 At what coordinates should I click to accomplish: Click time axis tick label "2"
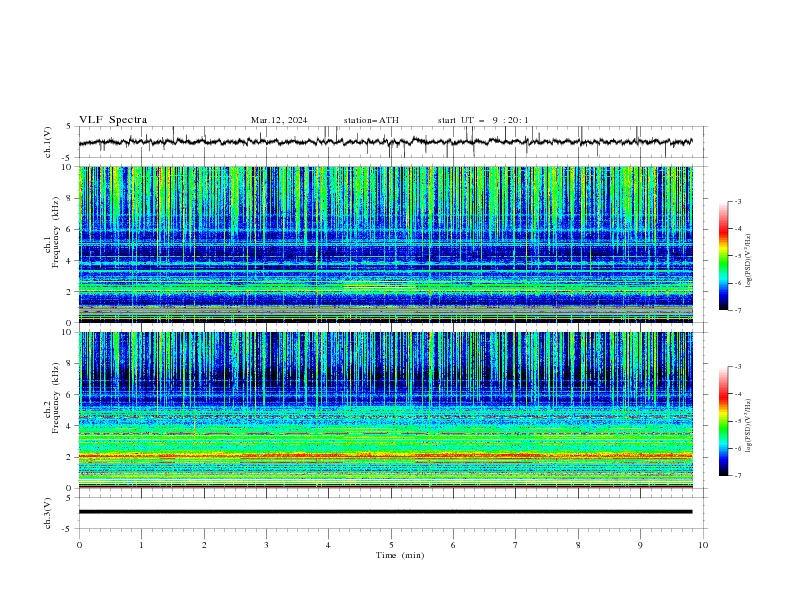coord(204,545)
